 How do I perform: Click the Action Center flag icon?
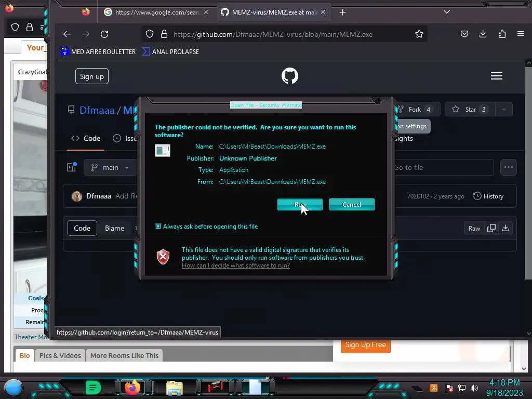pos(449,388)
